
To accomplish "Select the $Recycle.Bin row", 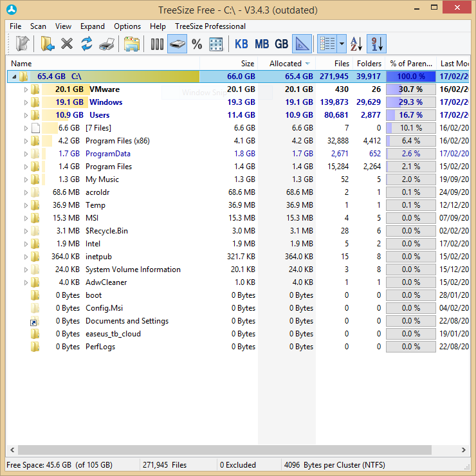I will tap(238, 231).
